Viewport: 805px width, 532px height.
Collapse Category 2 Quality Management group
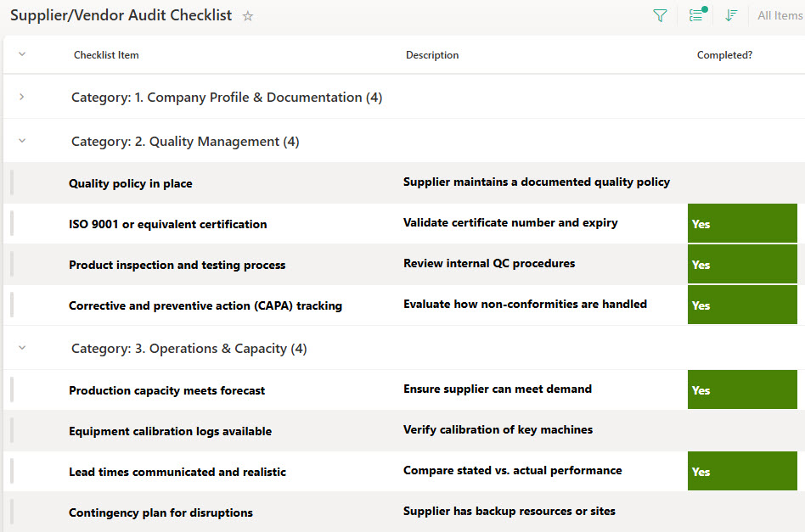[x=22, y=141]
